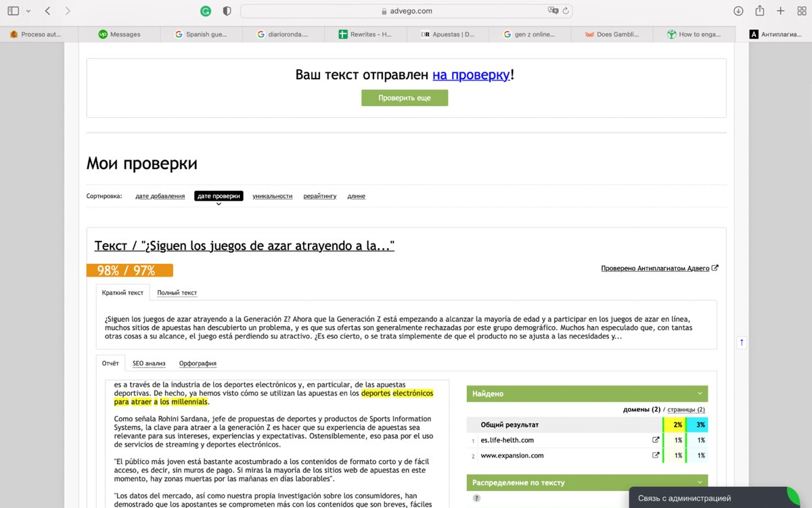Open the 'на проверку' link
Screen dimensions: 812x508
[x=471, y=74]
